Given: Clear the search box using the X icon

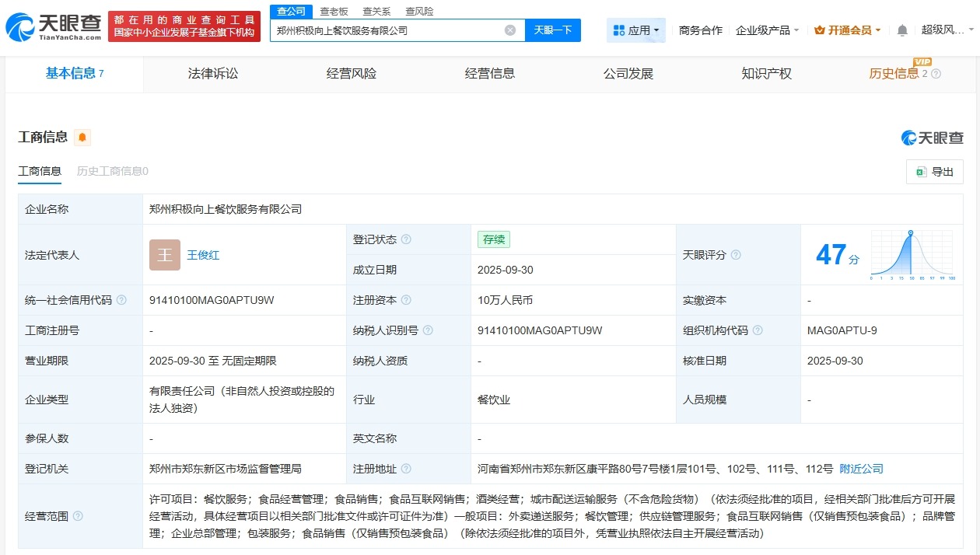Looking at the screenshot, I should tap(510, 30).
